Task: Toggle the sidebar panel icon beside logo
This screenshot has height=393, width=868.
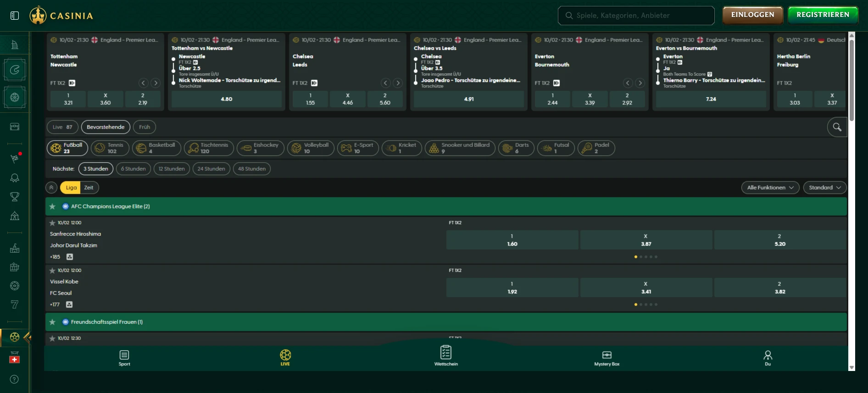Action: (15, 16)
